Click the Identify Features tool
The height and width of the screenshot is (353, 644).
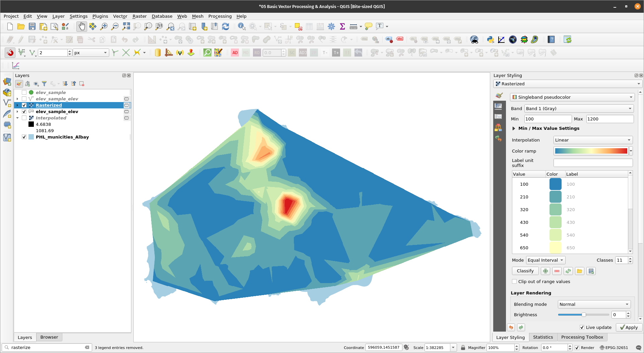[x=241, y=26]
